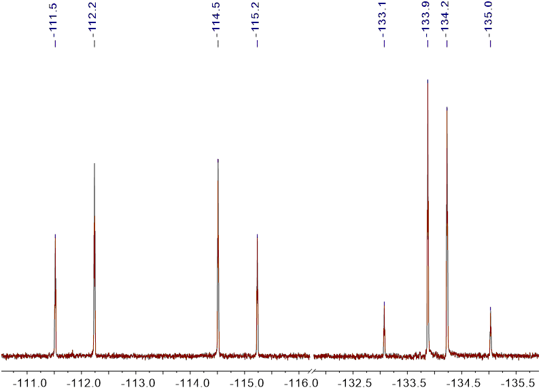Click the -133.1 peak label
The width and height of the screenshot is (541, 392).
[383, 24]
